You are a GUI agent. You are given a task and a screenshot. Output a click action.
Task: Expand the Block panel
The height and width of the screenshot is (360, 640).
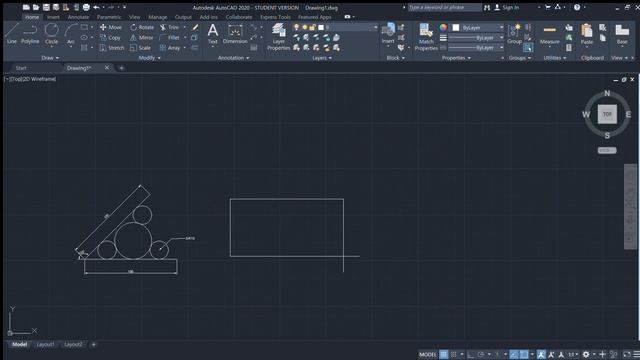pyautogui.click(x=396, y=58)
